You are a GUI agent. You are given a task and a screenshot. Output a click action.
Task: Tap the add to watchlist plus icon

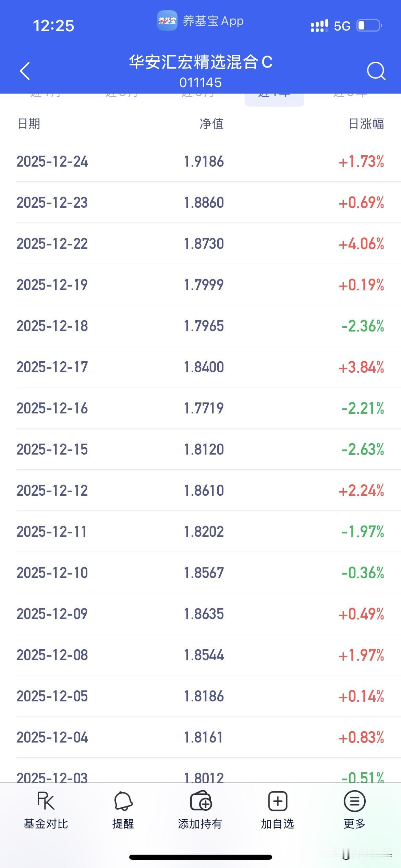277,801
